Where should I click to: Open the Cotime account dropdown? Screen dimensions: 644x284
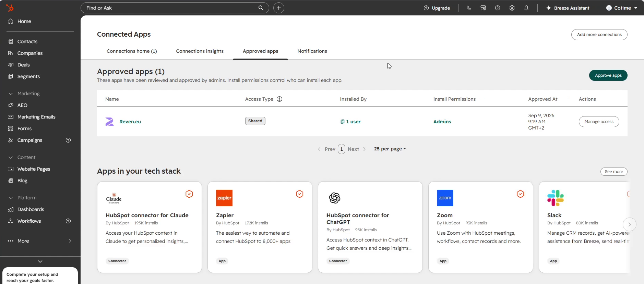(622, 8)
